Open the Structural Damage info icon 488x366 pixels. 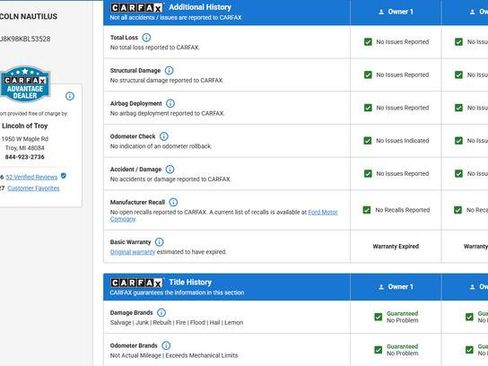[x=169, y=70]
